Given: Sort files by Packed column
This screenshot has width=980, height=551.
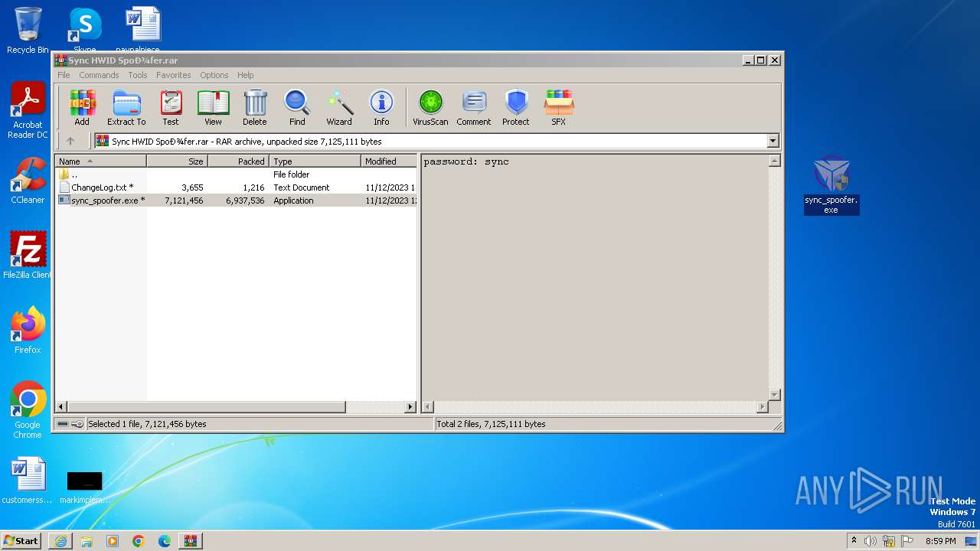Looking at the screenshot, I should pos(239,161).
